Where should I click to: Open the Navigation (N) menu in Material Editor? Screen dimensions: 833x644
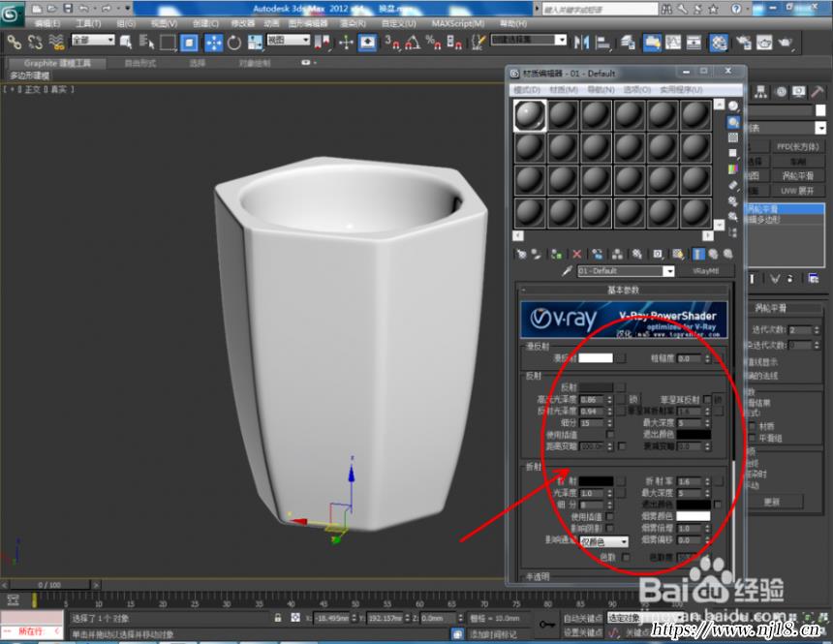pyautogui.click(x=601, y=90)
